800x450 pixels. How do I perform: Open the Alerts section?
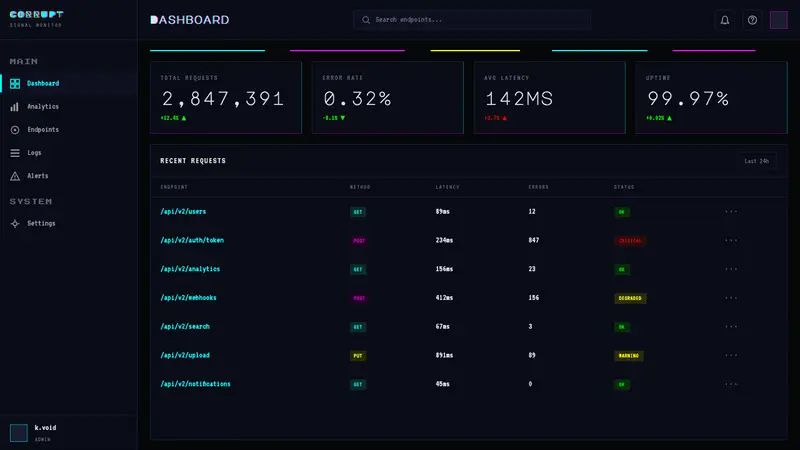pyautogui.click(x=68, y=176)
